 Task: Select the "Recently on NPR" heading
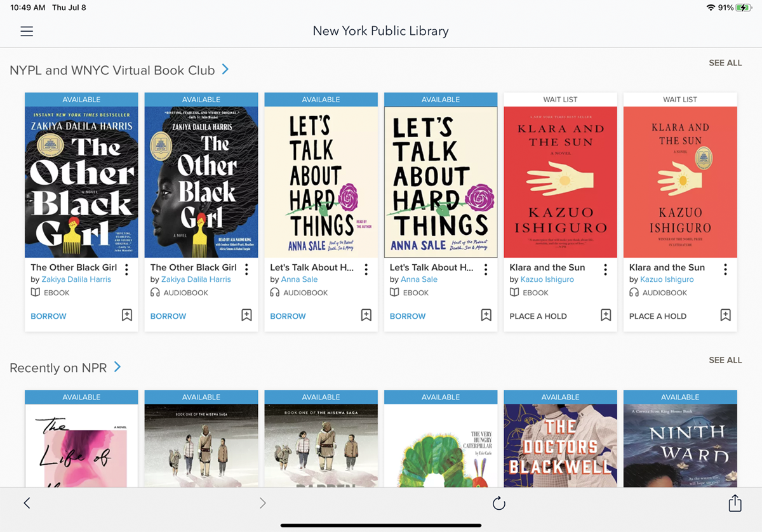pyautogui.click(x=58, y=368)
